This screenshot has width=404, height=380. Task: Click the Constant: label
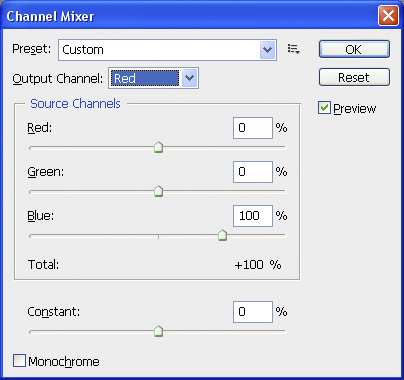pyautogui.click(x=54, y=312)
